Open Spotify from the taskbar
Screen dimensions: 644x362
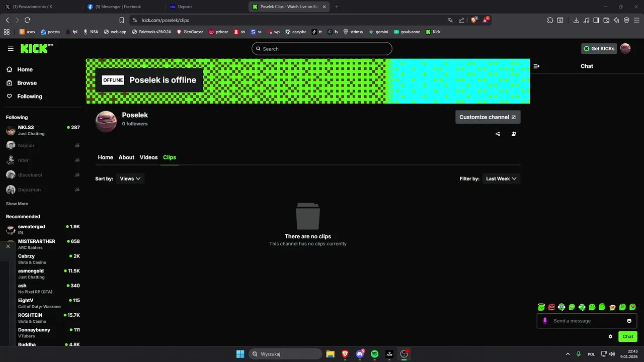374,354
